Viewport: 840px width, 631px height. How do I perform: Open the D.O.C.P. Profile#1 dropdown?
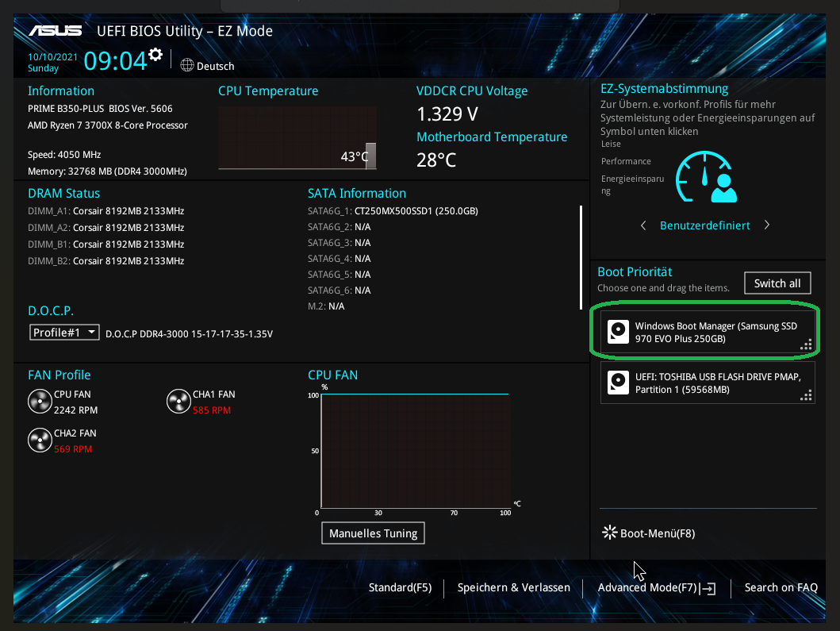(x=64, y=333)
